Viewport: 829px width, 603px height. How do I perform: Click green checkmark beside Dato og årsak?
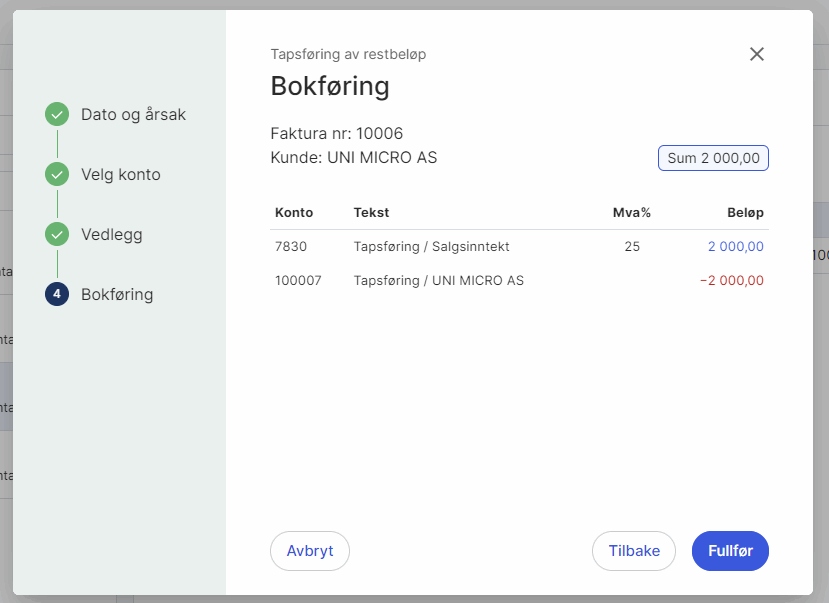[x=57, y=114]
